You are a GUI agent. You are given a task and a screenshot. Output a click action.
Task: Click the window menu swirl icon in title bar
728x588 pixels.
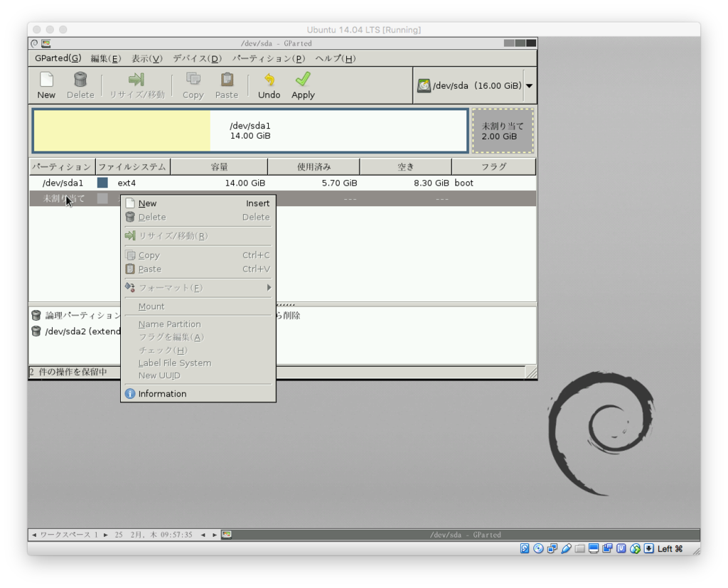[34, 43]
